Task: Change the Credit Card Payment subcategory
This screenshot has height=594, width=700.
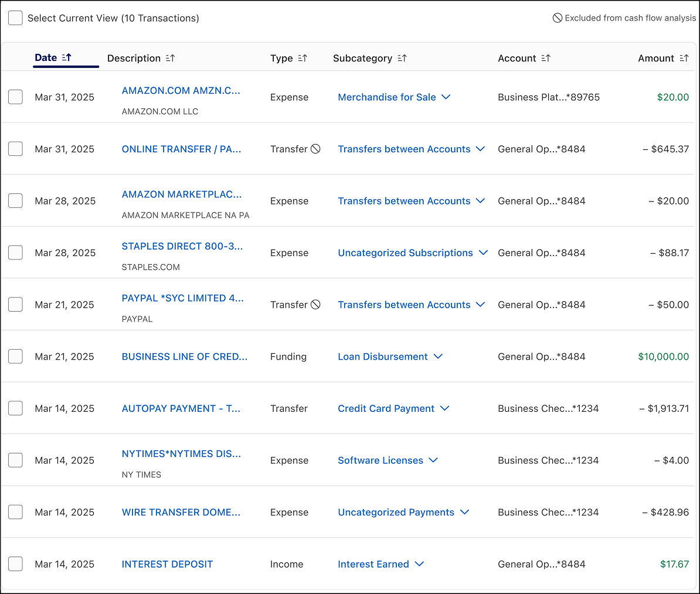Action: (x=445, y=408)
